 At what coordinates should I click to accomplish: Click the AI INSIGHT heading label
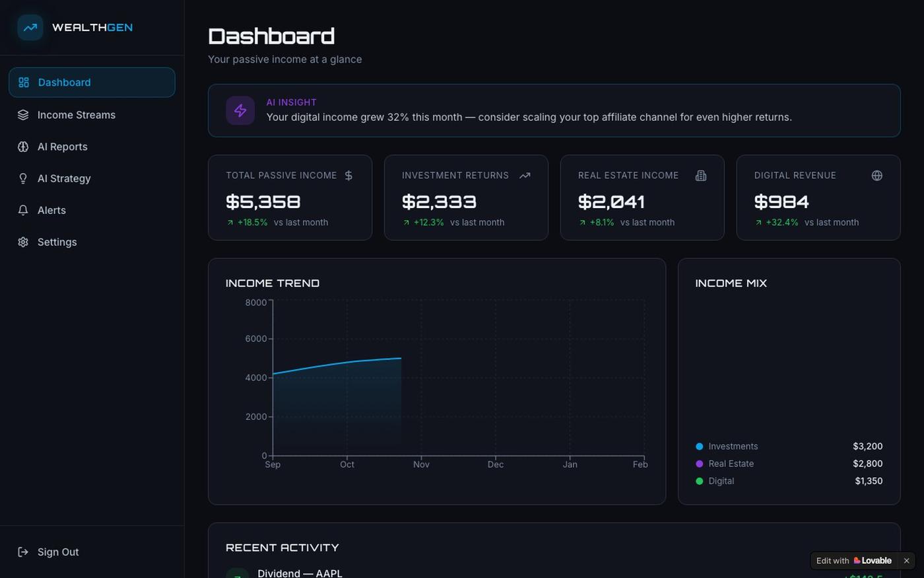[x=291, y=102]
